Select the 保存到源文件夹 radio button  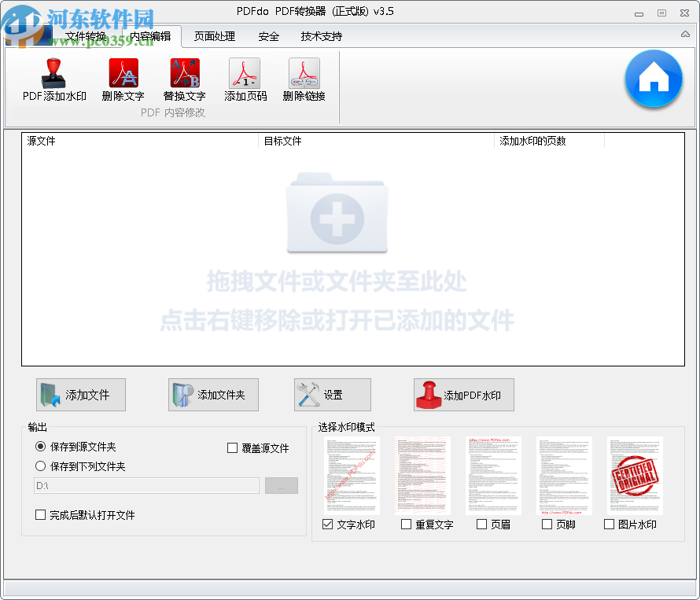(x=40, y=447)
